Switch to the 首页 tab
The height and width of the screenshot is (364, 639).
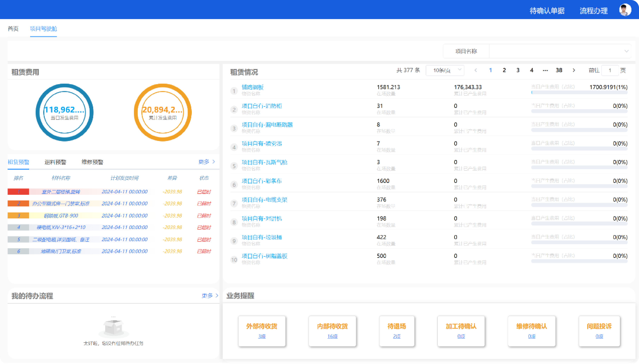(13, 29)
